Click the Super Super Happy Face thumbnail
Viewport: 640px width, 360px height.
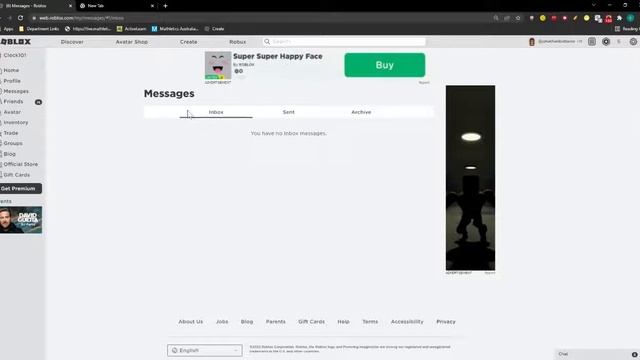tap(218, 65)
